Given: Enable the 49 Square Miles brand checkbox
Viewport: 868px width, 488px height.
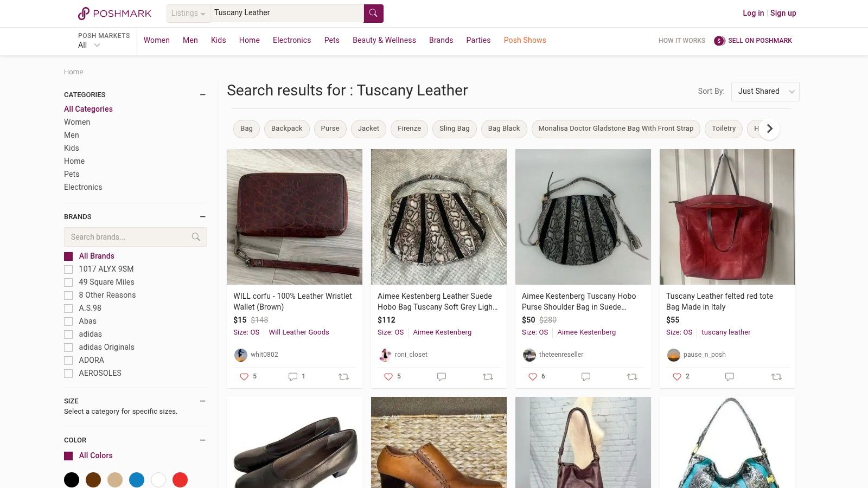Looking at the screenshot, I should (68, 282).
